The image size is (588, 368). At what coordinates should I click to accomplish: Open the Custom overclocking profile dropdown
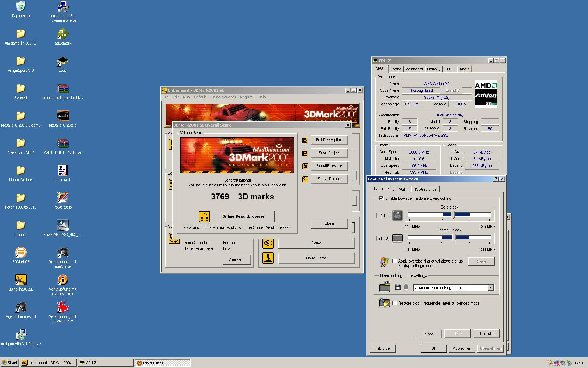(x=491, y=288)
